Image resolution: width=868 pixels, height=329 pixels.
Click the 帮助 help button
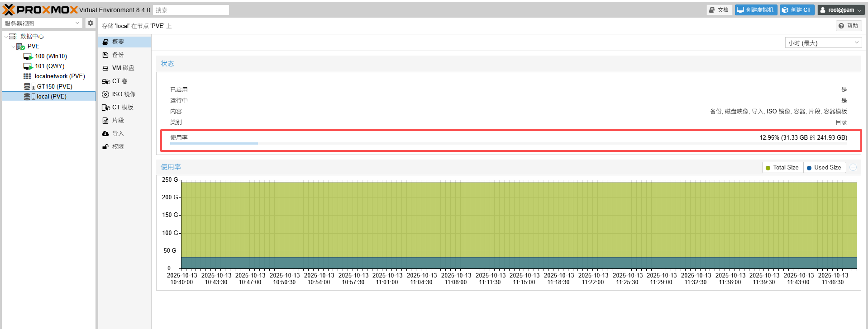[848, 26]
